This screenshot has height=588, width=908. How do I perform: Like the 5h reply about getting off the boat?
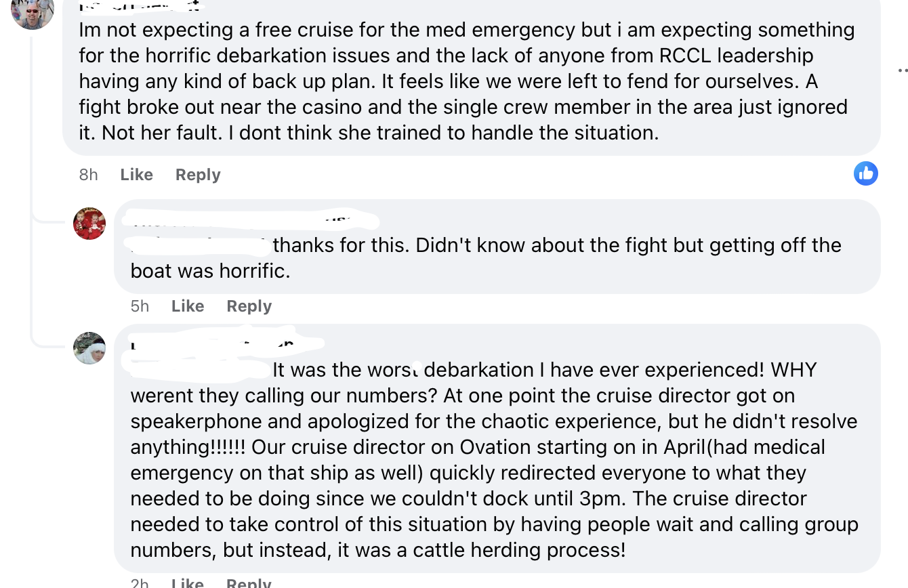(188, 306)
